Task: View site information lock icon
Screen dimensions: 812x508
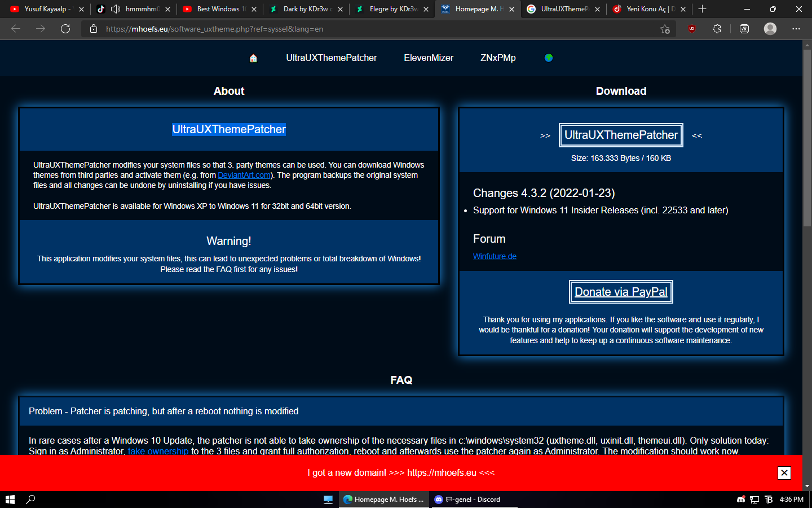Action: [94, 29]
